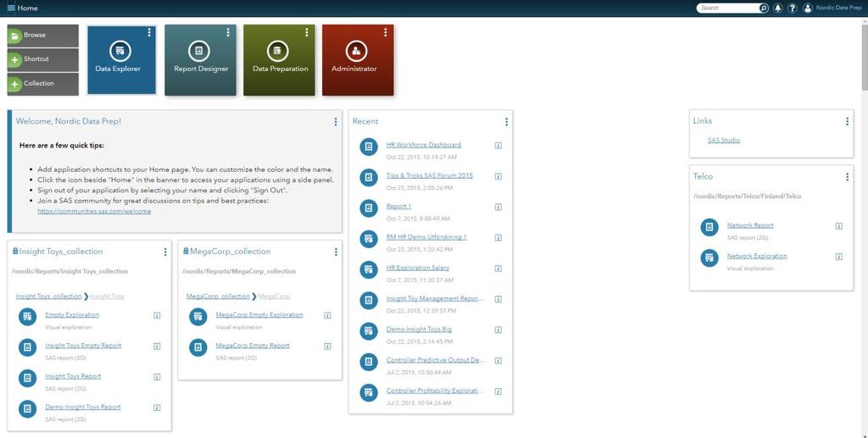Show info for HR Exploration Salary
The height and width of the screenshot is (438, 868).
498,269
